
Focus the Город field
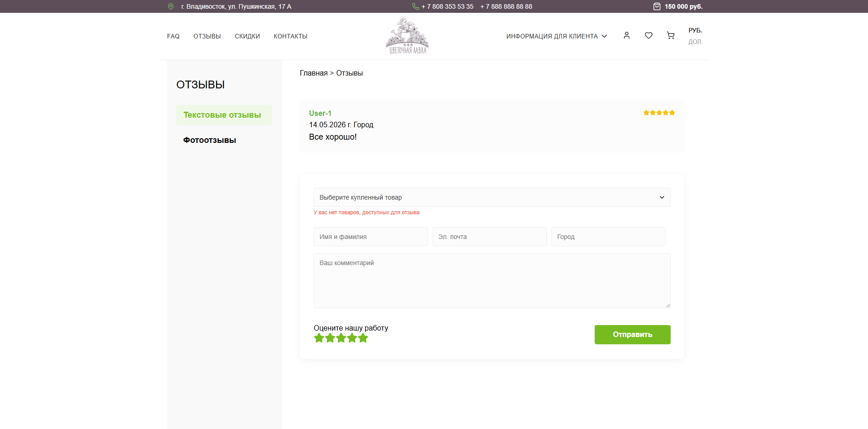608,237
